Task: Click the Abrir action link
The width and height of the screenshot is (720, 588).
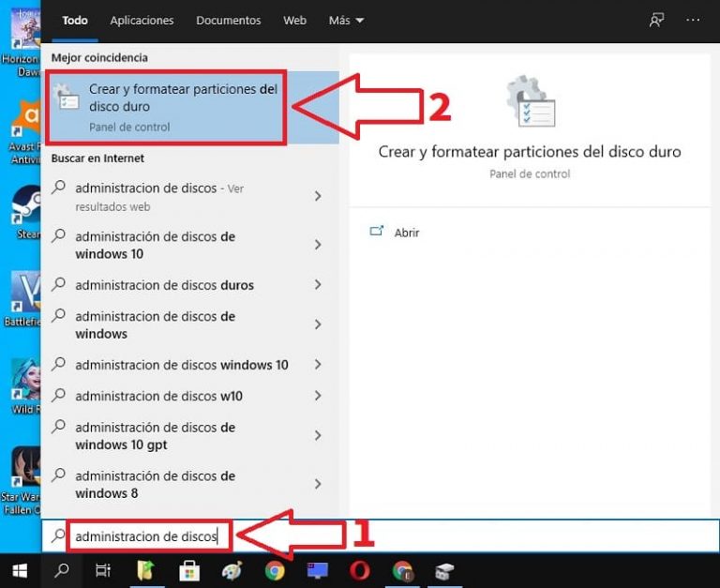Action: tap(407, 233)
